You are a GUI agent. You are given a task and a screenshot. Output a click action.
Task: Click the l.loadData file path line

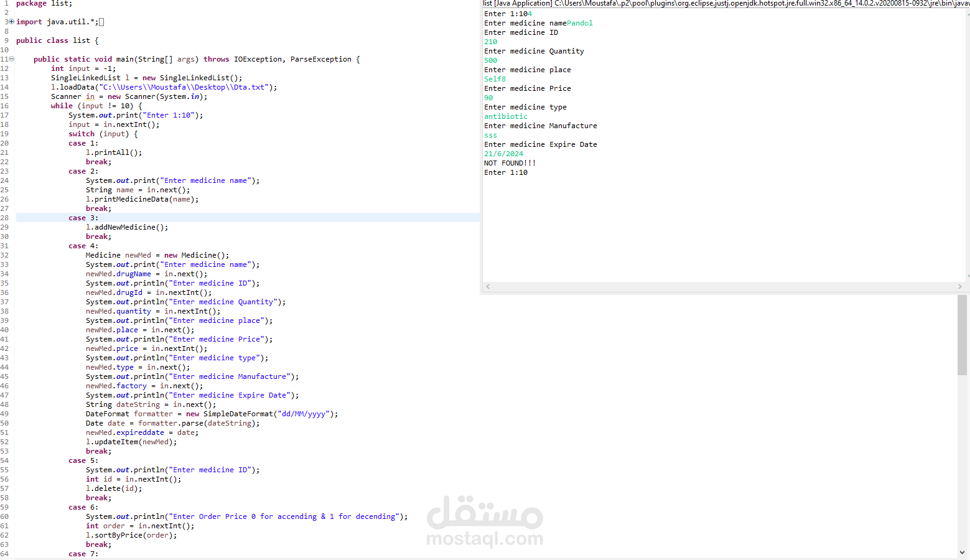click(164, 87)
